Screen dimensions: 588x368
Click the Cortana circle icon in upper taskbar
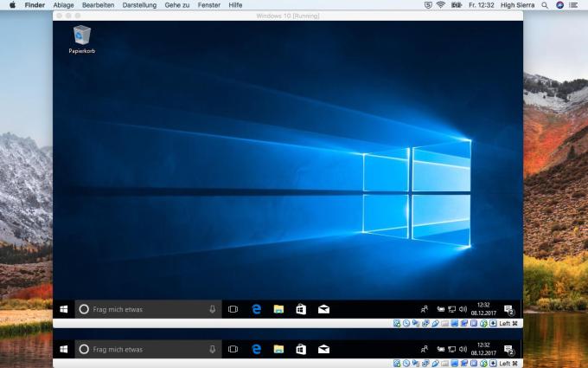(x=84, y=309)
